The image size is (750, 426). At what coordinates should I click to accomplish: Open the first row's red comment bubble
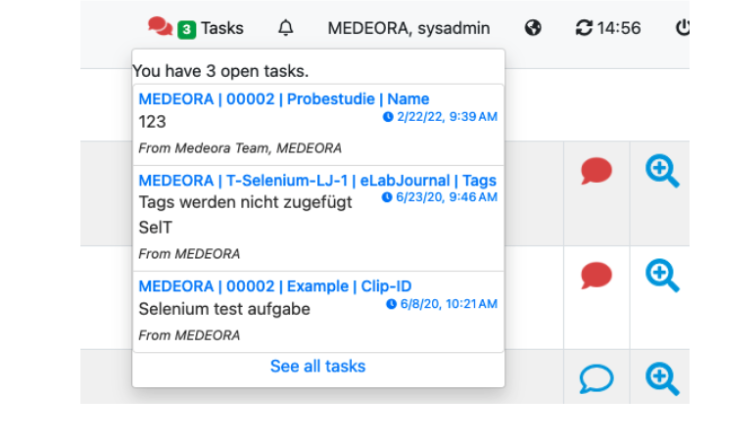pyautogui.click(x=596, y=171)
